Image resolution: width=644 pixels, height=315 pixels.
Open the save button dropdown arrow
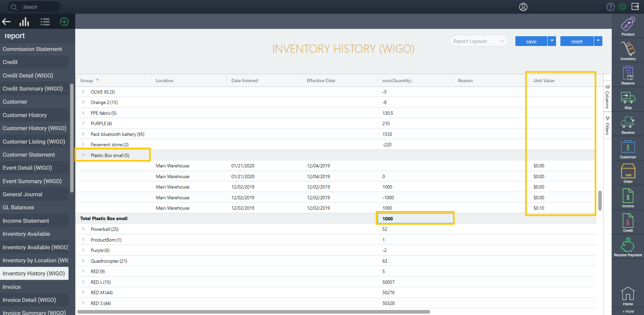coord(552,41)
